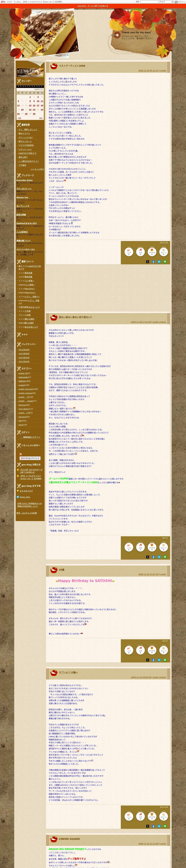The width and height of the screenshot is (186, 868).
Task: Select calendar date 23 in November 2006
Action: [x=34, y=110]
